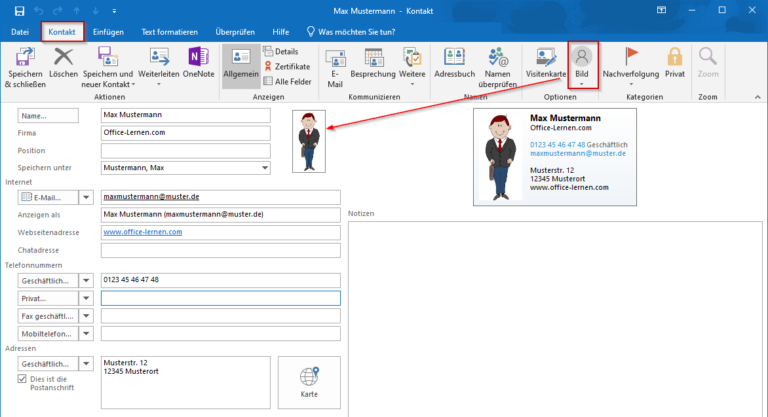Select the Kontakt ribbon tab
The width and height of the screenshot is (768, 417).
(x=62, y=32)
